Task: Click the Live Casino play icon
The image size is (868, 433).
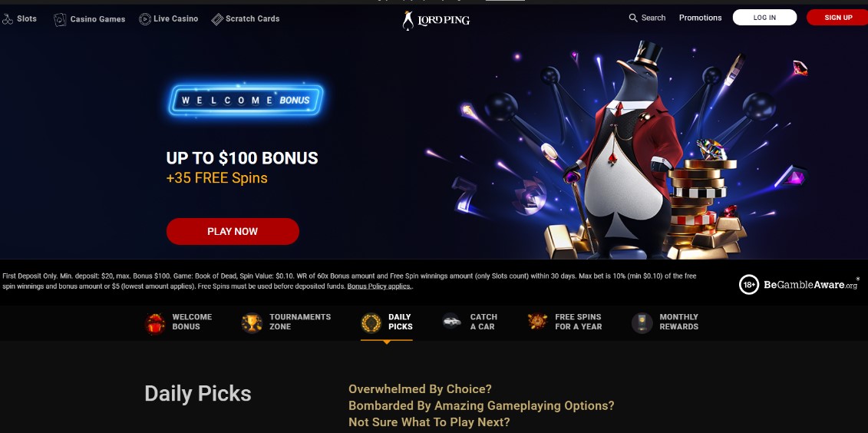Action: click(144, 19)
